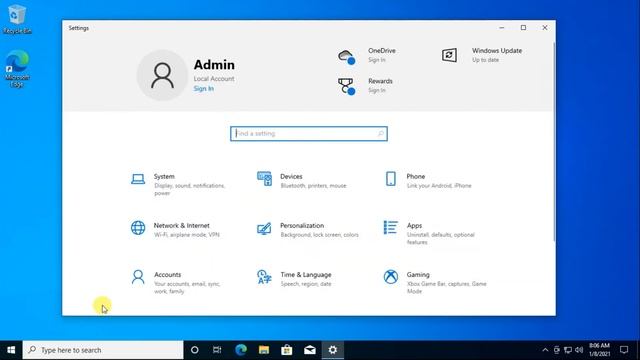Open the Network & Internet globe icon
Screen dimensions: 640x360
click(x=138, y=228)
